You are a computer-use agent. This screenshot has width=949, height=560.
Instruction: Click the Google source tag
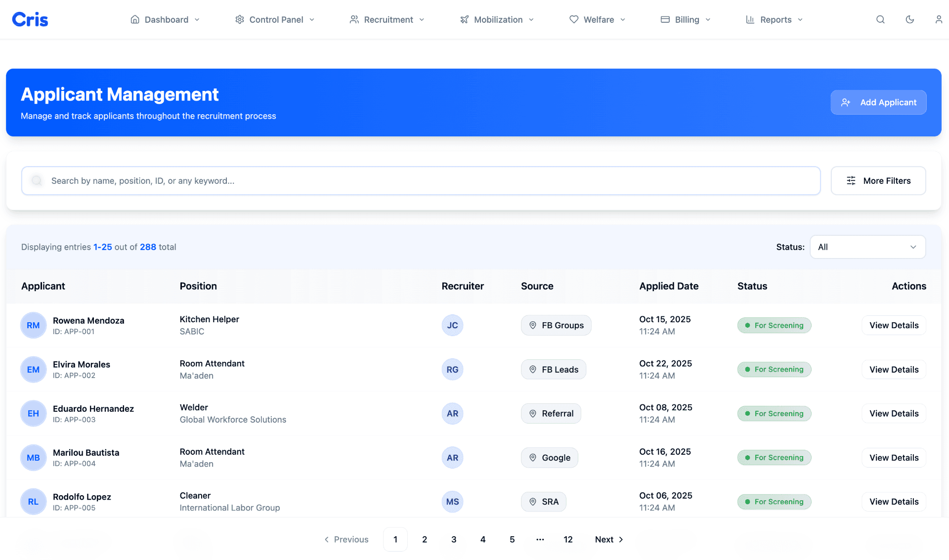550,458
